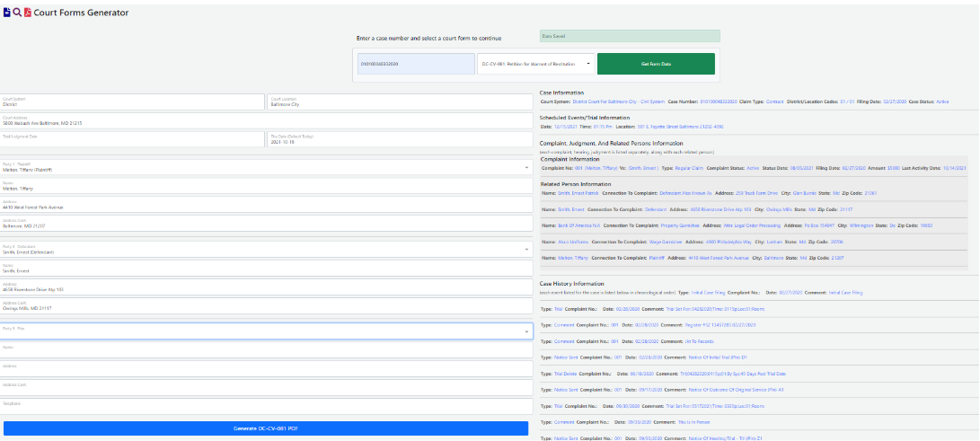The height and width of the screenshot is (441, 980).
Task: Expand the Party 2 Defendant dropdown
Action: (265, 250)
